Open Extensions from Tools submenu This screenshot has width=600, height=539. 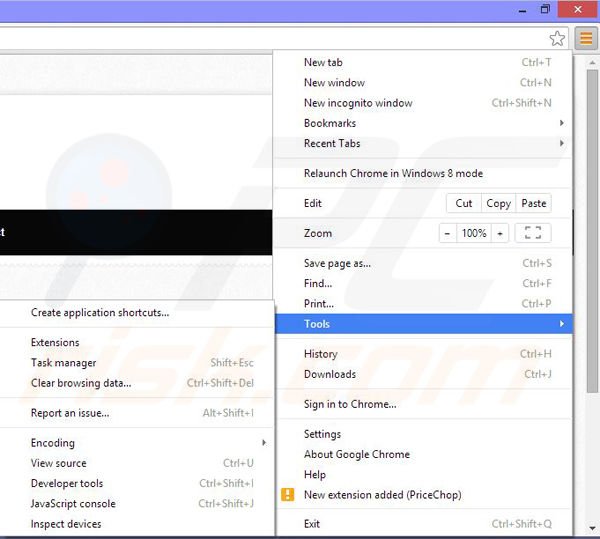[x=137, y=342]
